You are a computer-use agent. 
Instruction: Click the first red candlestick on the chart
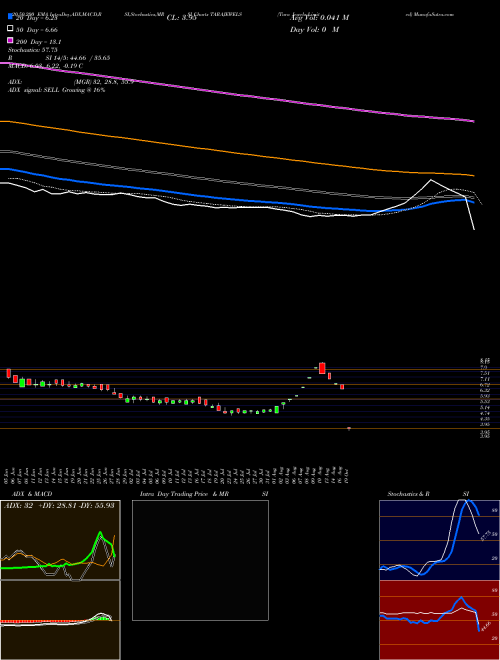(8, 373)
